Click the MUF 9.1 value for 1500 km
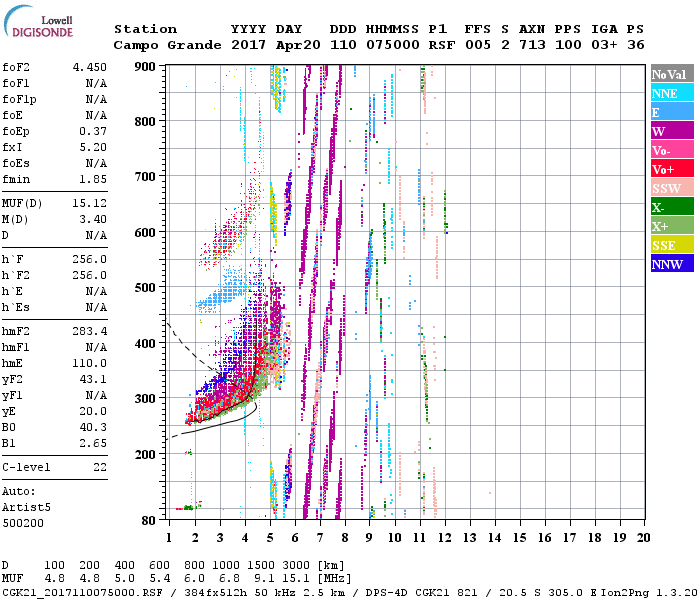 [x=264, y=579]
